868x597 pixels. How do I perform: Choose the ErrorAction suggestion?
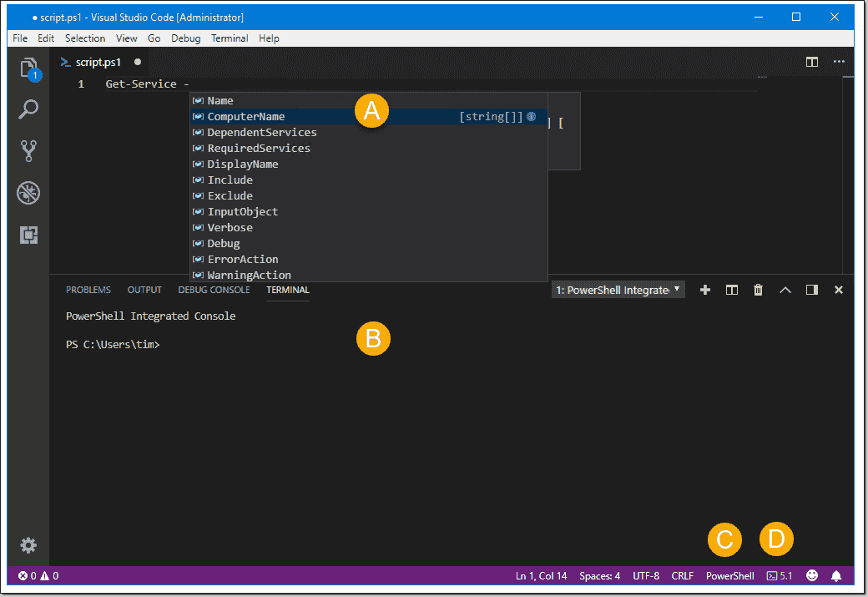[369, 259]
